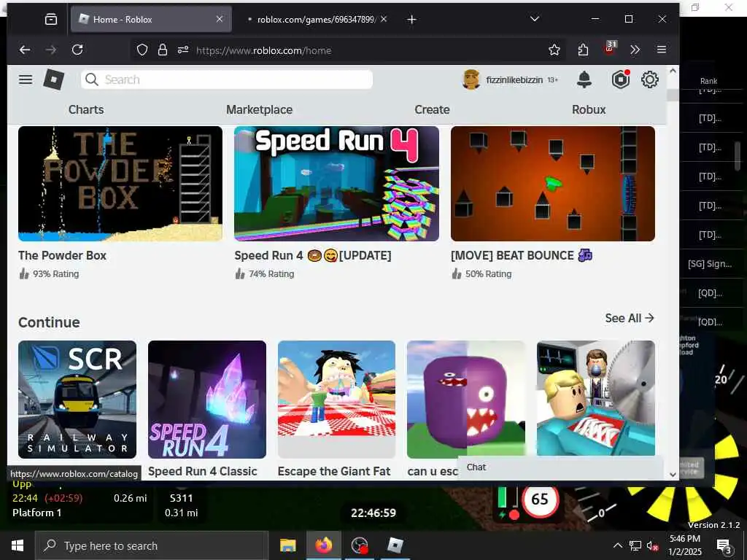Reload the page with the refresh icon
This screenshot has width=747, height=560.
click(x=77, y=50)
